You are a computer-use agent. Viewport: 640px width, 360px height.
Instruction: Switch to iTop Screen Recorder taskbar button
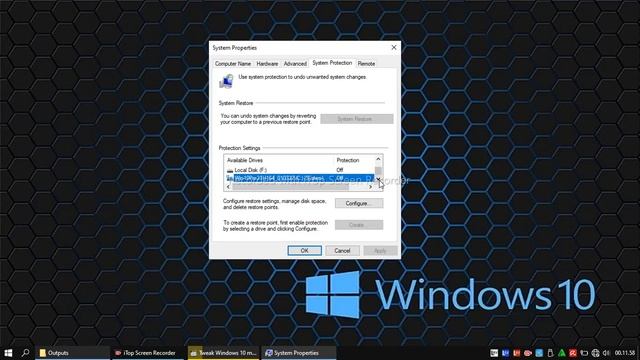tap(149, 353)
